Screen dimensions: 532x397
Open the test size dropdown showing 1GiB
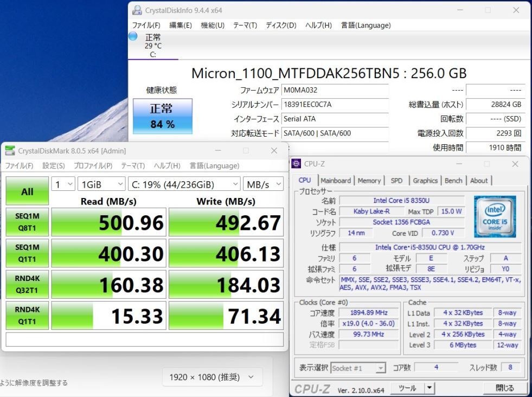pyautogui.click(x=101, y=184)
